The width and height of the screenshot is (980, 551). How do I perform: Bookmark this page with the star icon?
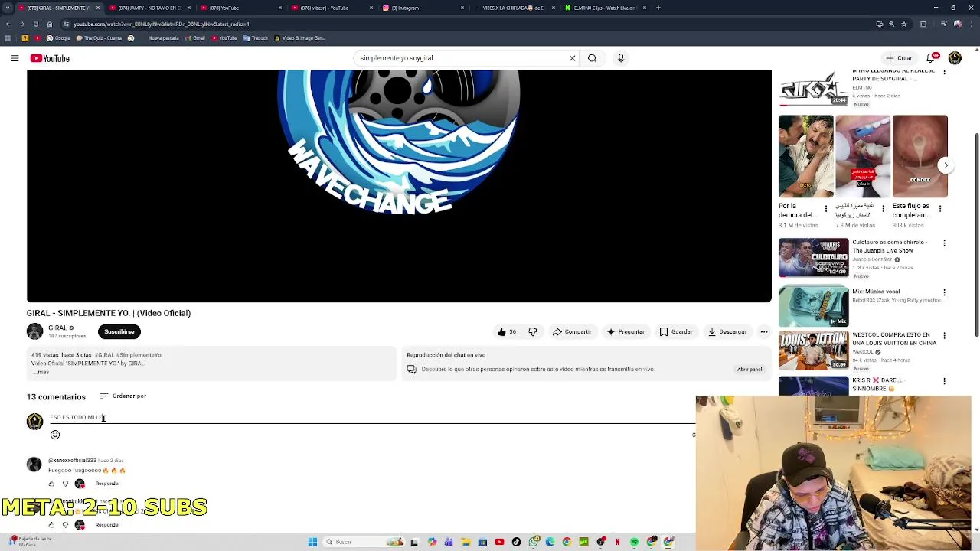(x=904, y=24)
